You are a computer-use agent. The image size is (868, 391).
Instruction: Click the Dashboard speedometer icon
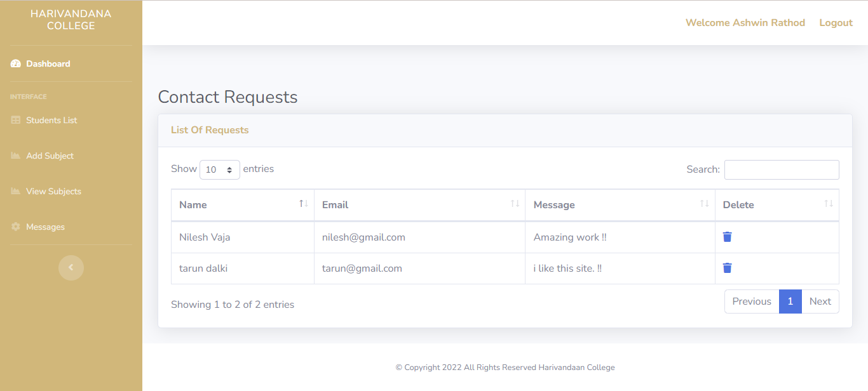click(x=16, y=63)
